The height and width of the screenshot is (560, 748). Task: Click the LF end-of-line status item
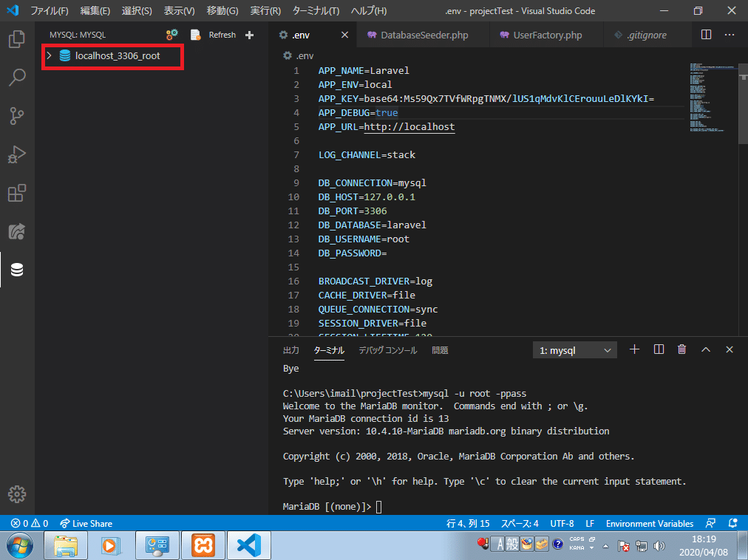590,523
